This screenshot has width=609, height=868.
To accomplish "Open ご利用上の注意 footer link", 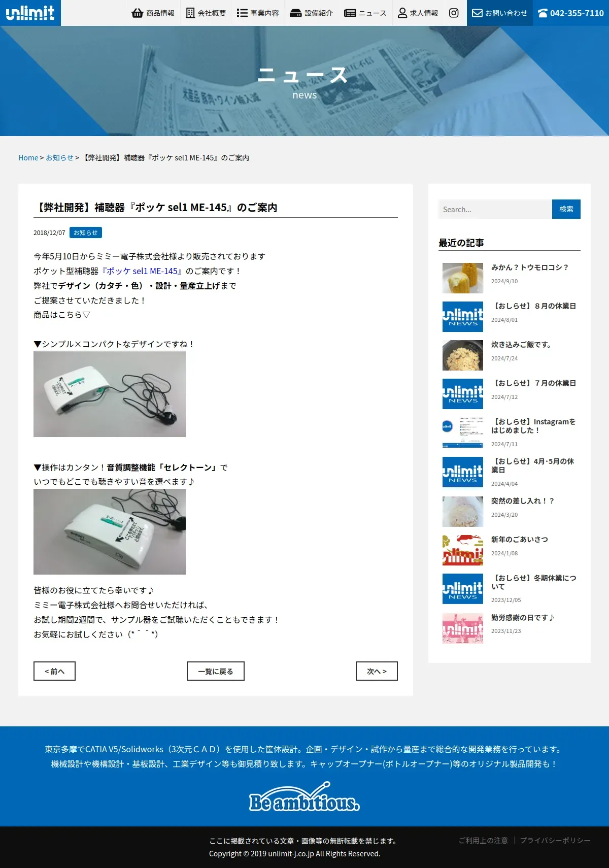I will [x=483, y=841].
